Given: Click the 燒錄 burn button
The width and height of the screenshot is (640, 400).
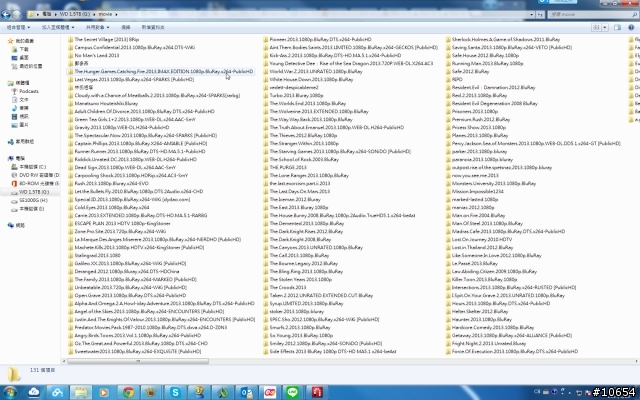Looking at the screenshot, I should (126, 27).
